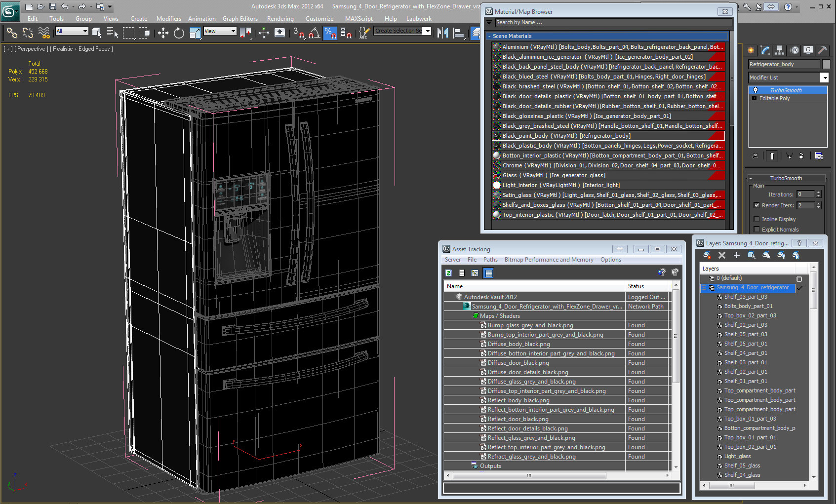This screenshot has height=504, width=836.
Task: Open Bitmap Performance and Memory menu
Action: 549,260
